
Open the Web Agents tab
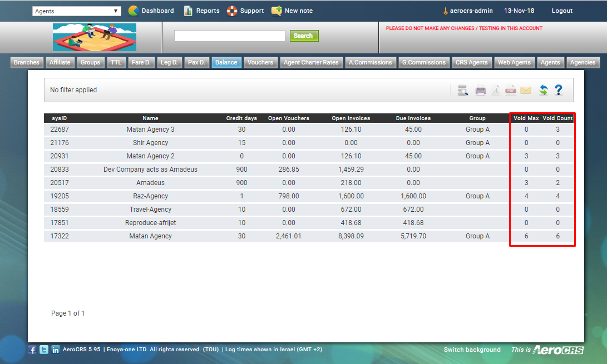[x=515, y=63]
